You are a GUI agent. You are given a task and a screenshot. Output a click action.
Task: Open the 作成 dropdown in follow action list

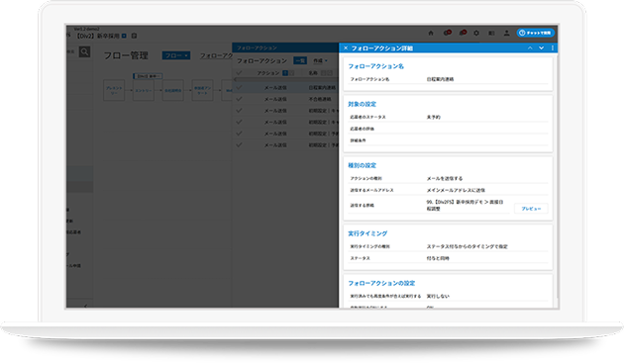pos(320,60)
